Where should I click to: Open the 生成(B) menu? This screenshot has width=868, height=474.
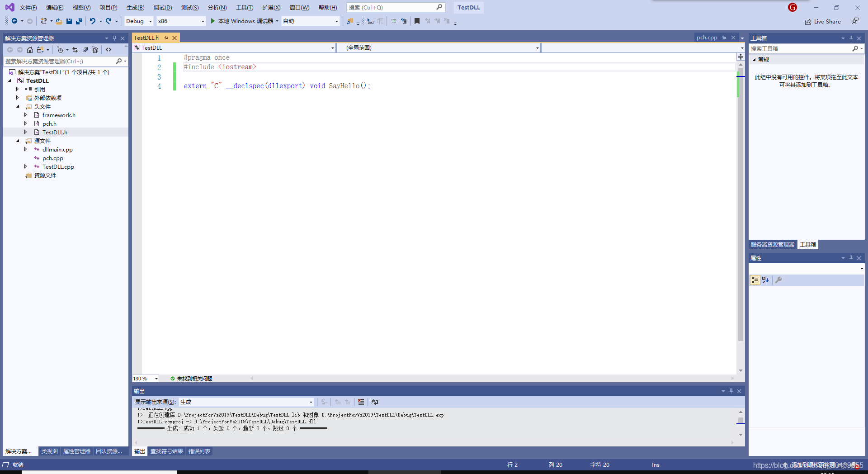click(135, 7)
